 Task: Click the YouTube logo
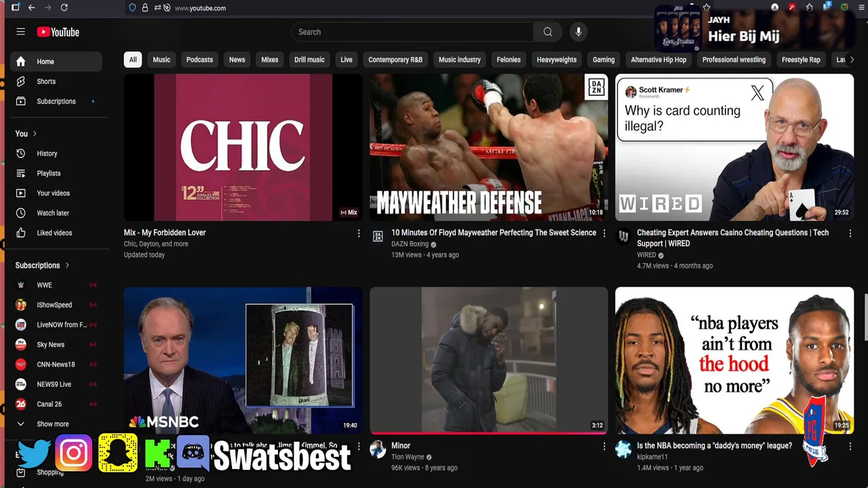[58, 32]
